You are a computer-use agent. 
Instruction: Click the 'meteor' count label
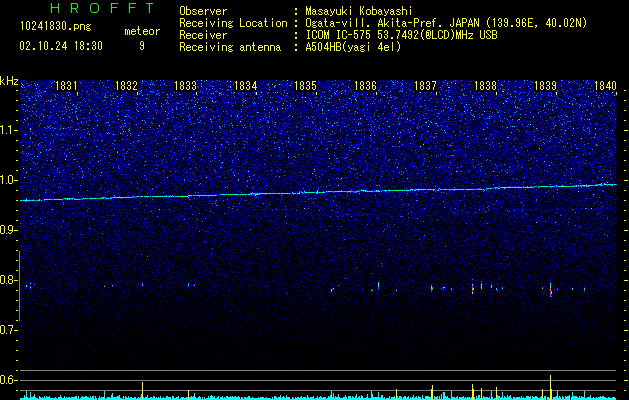pos(142,31)
